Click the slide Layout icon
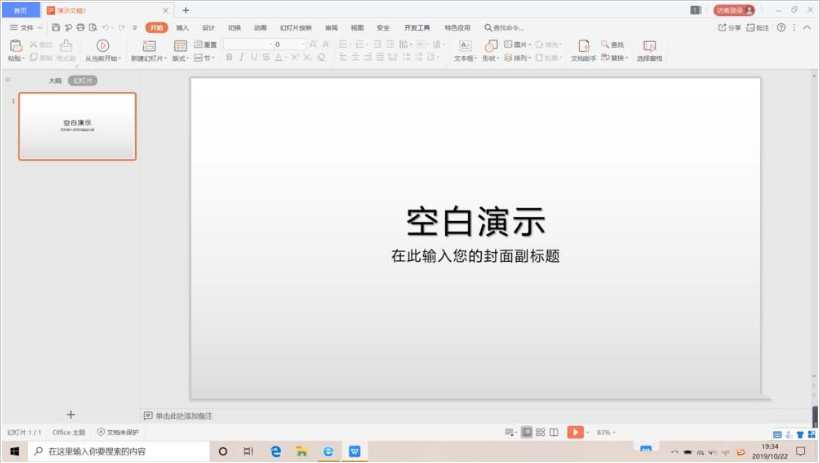The width and height of the screenshot is (820, 463). [x=180, y=46]
